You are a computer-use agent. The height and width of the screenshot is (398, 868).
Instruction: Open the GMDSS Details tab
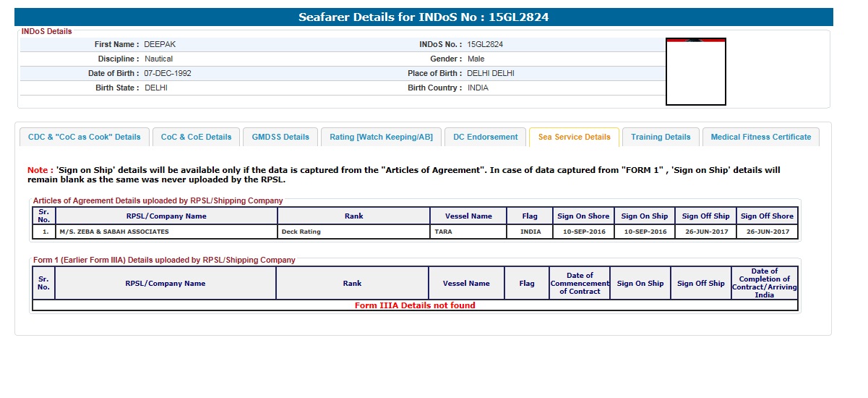click(280, 137)
